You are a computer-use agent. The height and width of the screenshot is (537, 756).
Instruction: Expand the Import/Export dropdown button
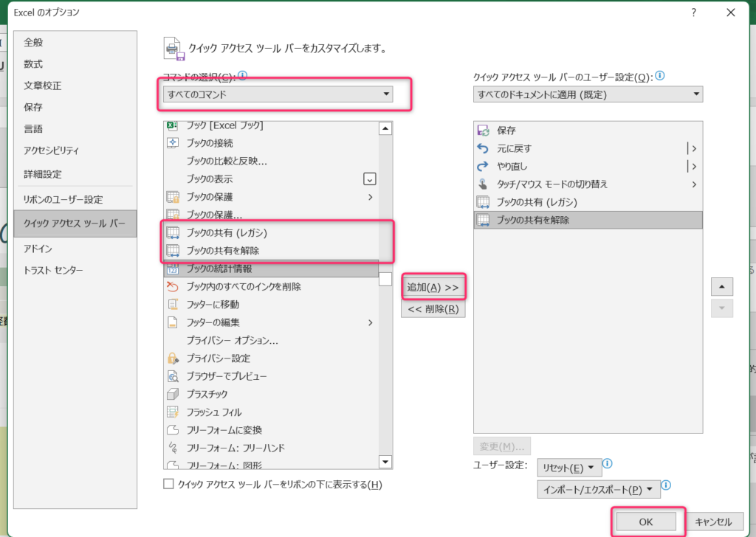pyautogui.click(x=597, y=490)
